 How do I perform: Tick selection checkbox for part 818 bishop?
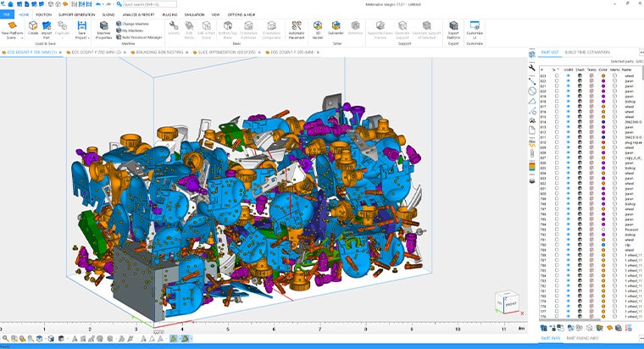pos(557,102)
